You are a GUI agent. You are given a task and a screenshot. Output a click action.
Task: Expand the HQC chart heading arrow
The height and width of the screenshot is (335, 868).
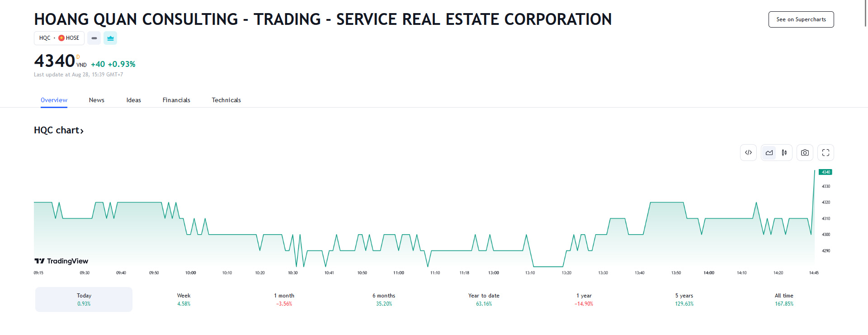(x=82, y=131)
